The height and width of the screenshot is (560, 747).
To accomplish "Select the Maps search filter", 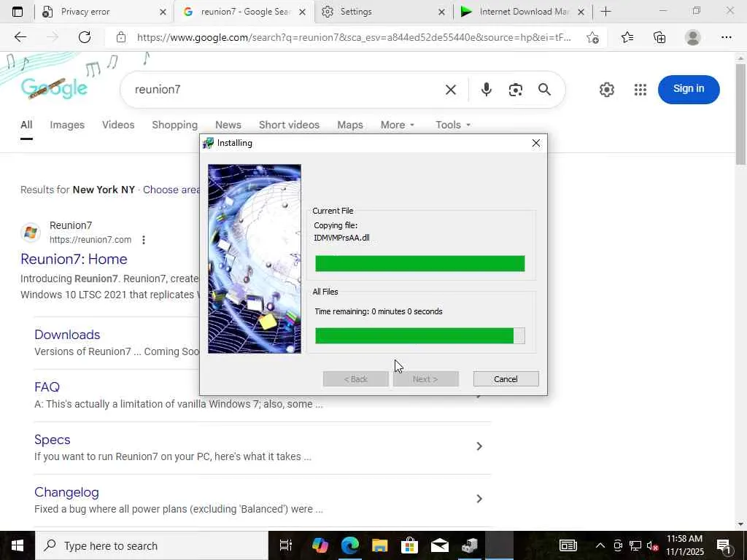I will click(350, 125).
